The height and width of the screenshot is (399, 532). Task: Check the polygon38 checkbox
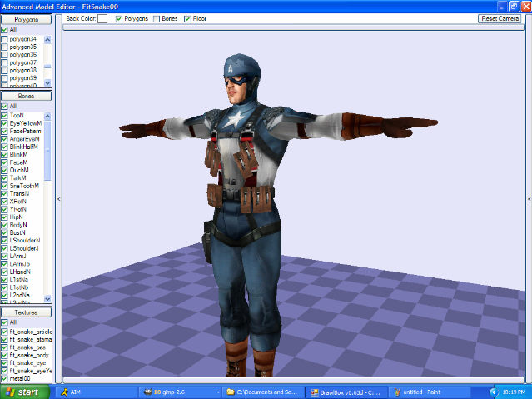pyautogui.click(x=4, y=71)
